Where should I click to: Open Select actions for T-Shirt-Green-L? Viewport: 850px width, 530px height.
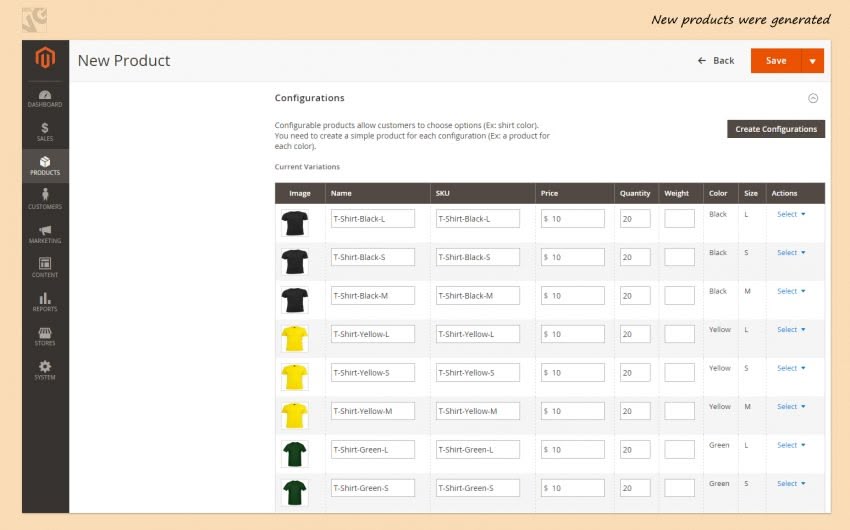(x=791, y=445)
